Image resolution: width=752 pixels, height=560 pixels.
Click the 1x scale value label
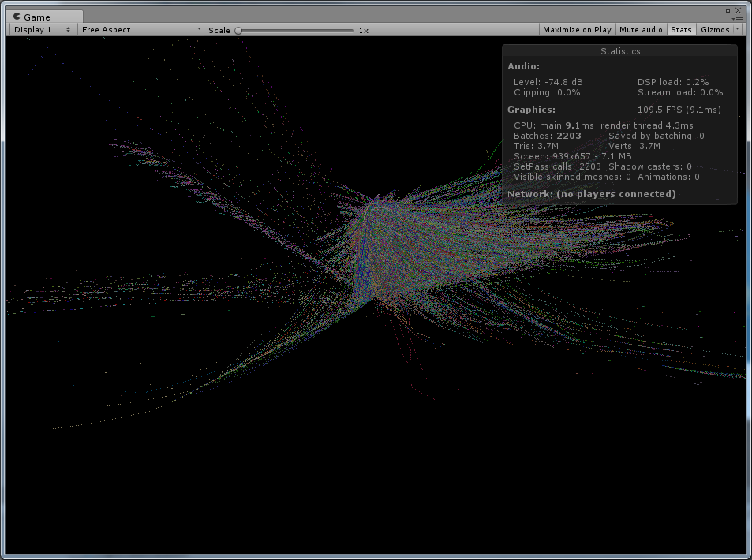pos(363,30)
